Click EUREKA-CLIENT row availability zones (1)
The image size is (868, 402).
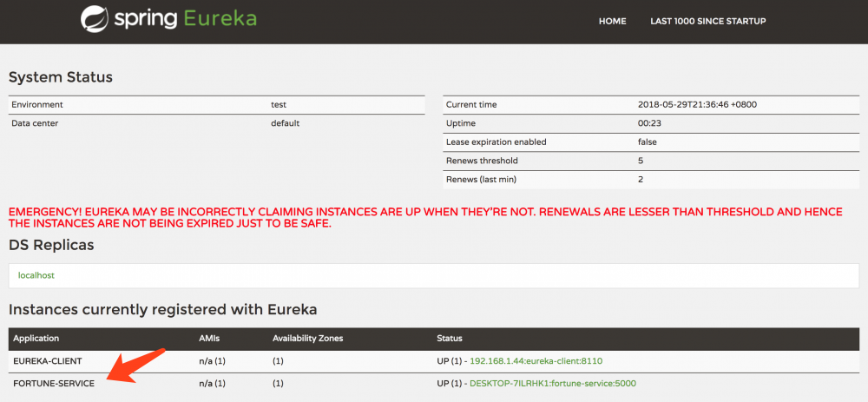click(x=278, y=361)
